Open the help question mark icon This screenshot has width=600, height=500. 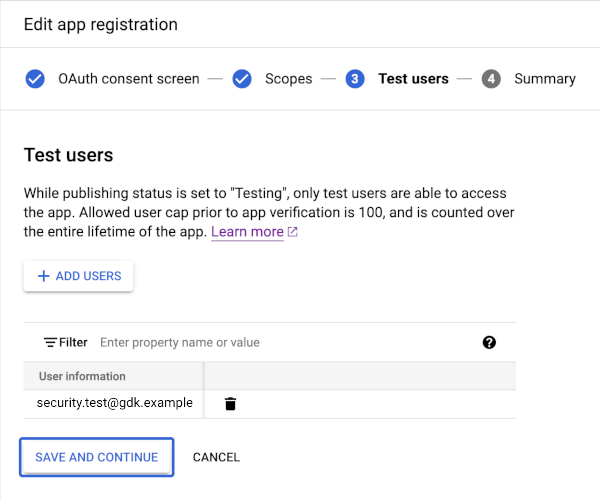(489, 342)
